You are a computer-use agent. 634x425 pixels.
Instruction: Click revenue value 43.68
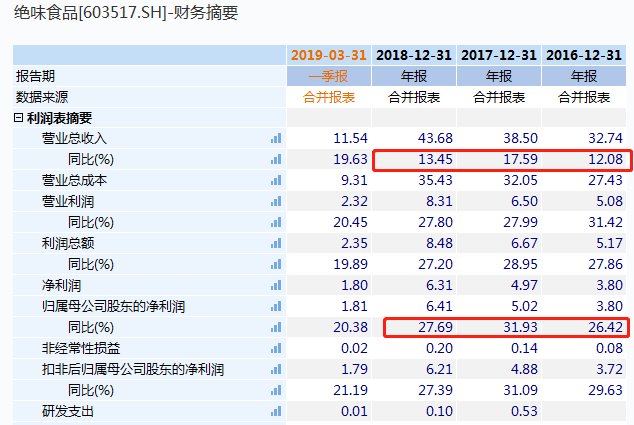point(435,138)
